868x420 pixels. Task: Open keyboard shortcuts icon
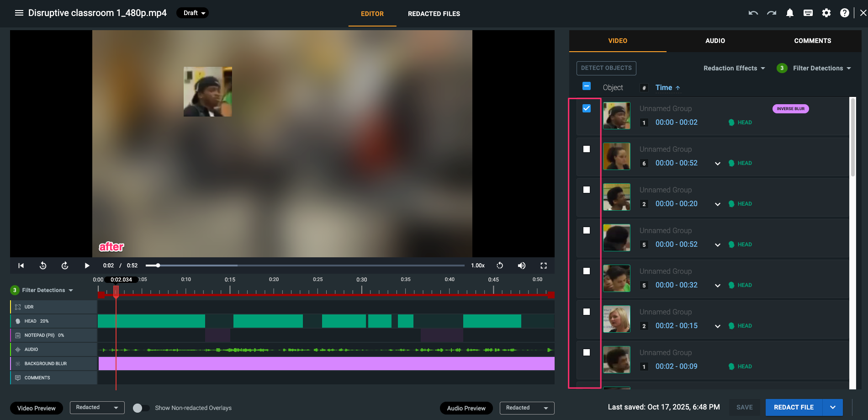point(808,13)
